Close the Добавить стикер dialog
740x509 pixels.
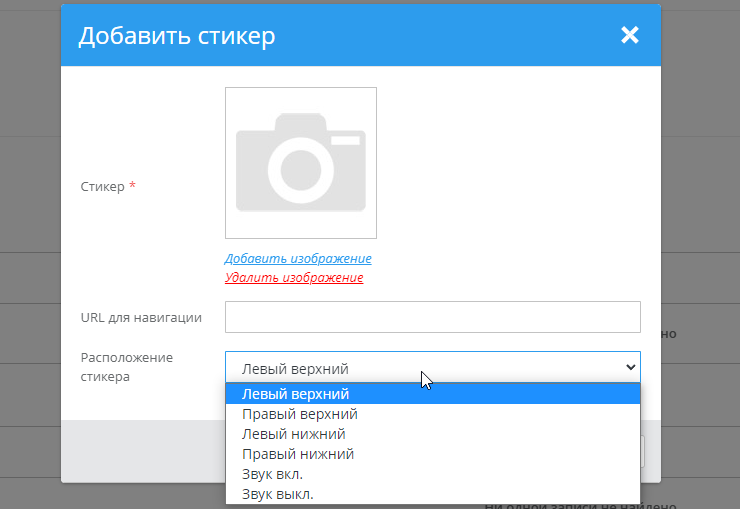coord(629,36)
